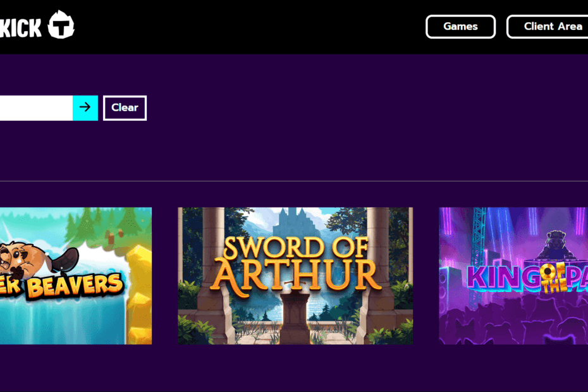588x392 pixels.
Task: Click the golden BEAVERS title text
Action: coord(75,287)
